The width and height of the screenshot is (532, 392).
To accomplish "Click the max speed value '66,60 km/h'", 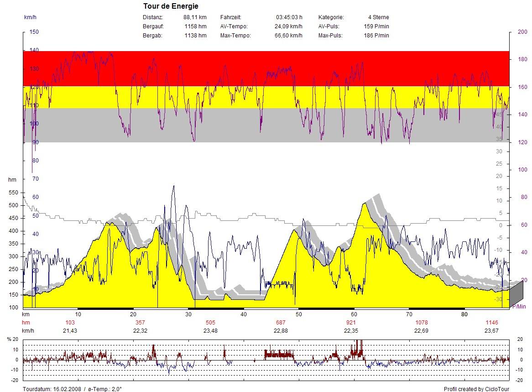I will (x=288, y=36).
